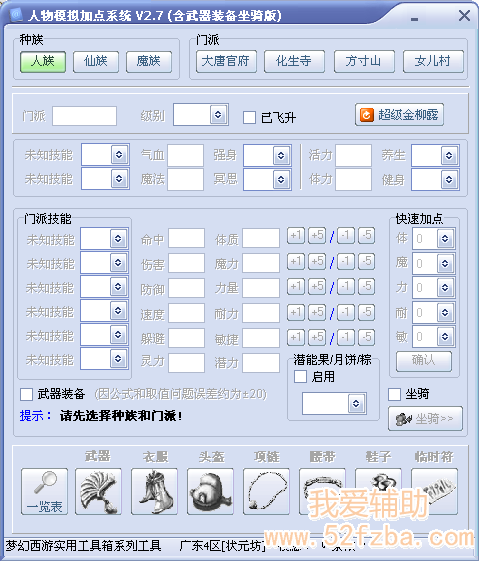Choose the 女儿村 school
This screenshot has width=479, height=561.
[x=433, y=62]
